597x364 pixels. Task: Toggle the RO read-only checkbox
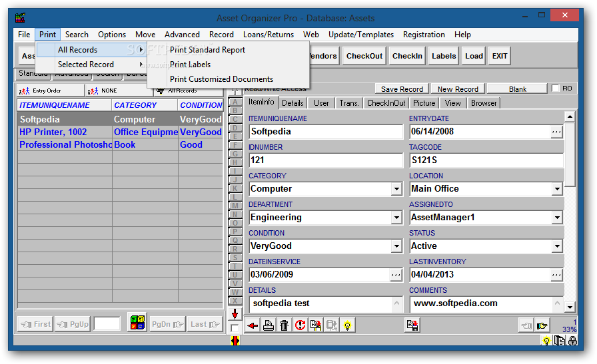tap(556, 89)
